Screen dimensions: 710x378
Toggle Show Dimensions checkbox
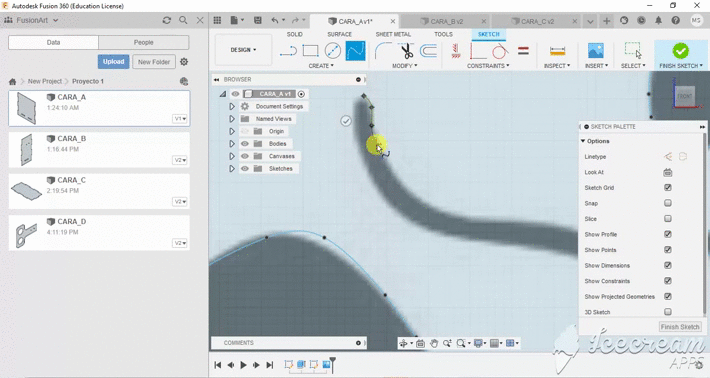[x=667, y=265]
